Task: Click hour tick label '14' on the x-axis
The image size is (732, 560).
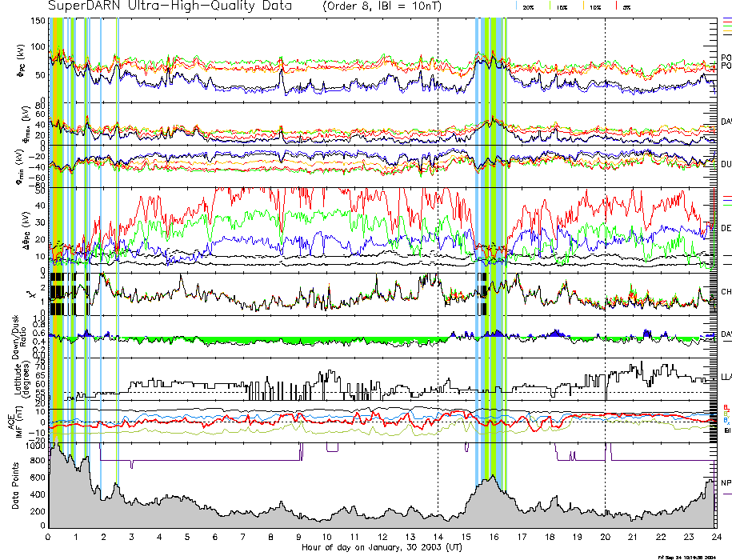Action: tap(438, 537)
